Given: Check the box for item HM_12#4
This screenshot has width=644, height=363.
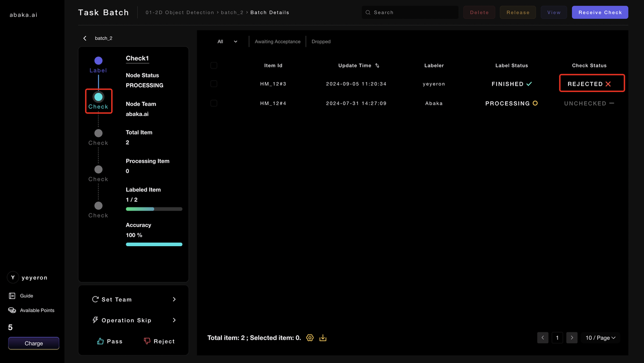Looking at the screenshot, I should (x=214, y=103).
